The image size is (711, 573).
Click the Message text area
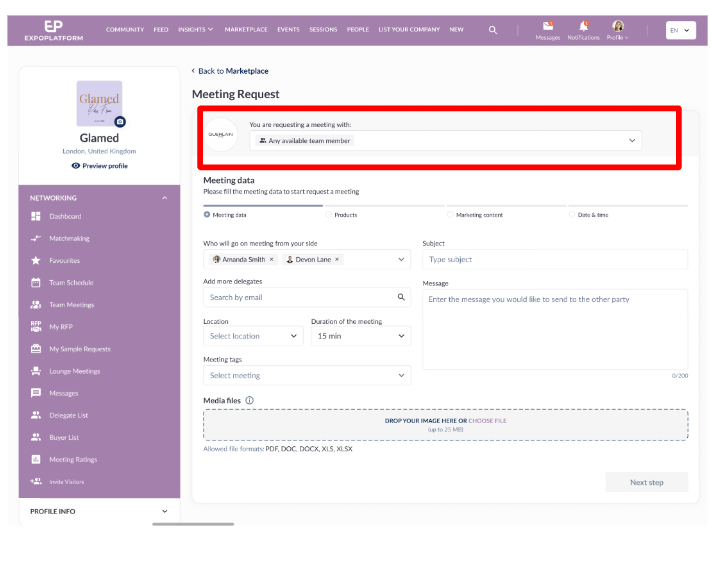[x=555, y=330]
